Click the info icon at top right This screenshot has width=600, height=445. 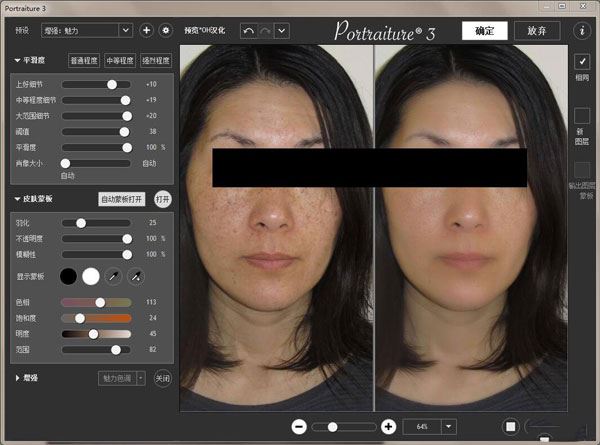(x=582, y=30)
